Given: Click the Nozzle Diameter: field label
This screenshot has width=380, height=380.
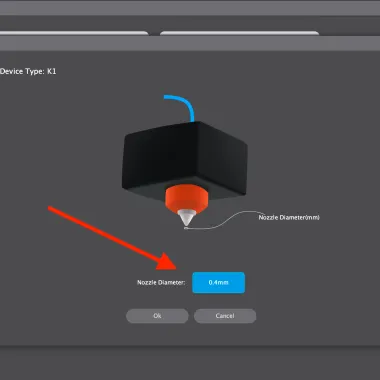Looking at the screenshot, I should coord(161,282).
